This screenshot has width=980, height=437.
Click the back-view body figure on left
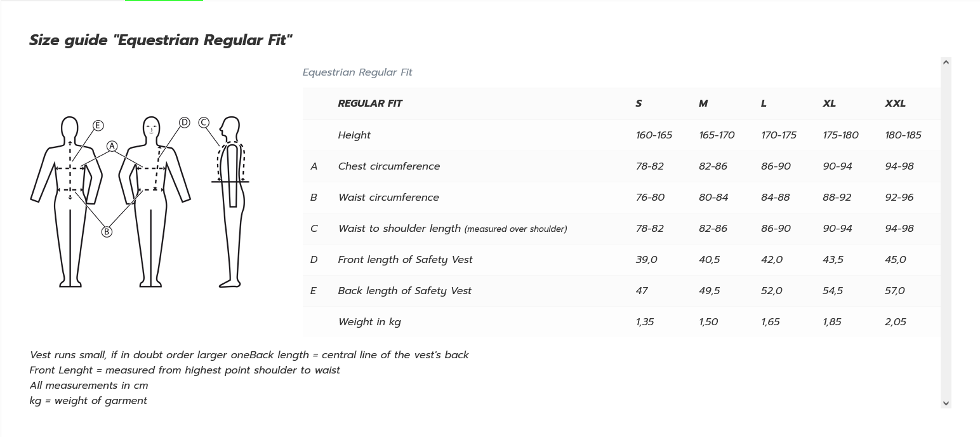tap(69, 202)
